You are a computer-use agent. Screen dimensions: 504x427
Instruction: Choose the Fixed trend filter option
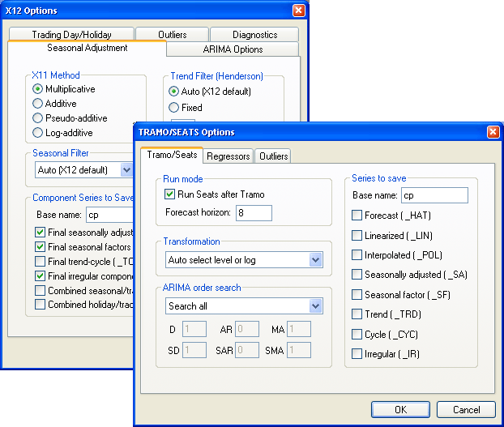(x=174, y=108)
